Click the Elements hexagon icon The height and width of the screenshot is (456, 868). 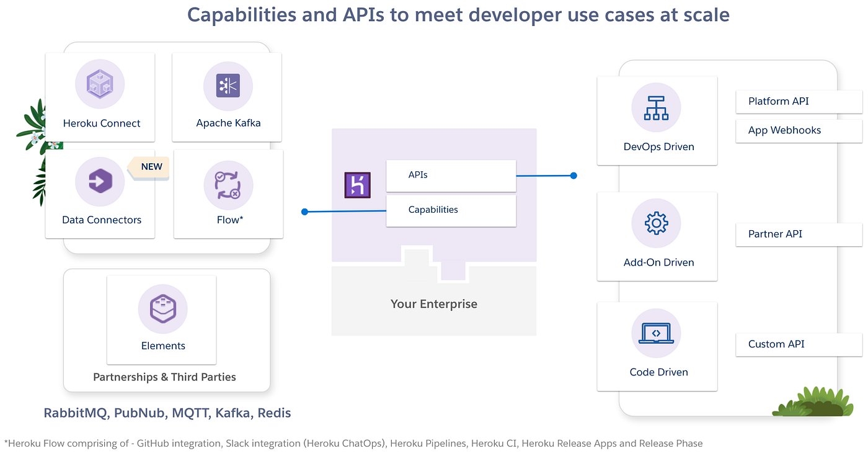click(163, 308)
